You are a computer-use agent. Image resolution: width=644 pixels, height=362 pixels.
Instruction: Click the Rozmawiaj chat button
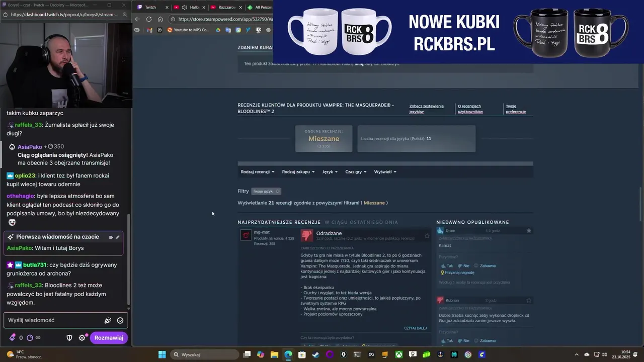coord(109,338)
